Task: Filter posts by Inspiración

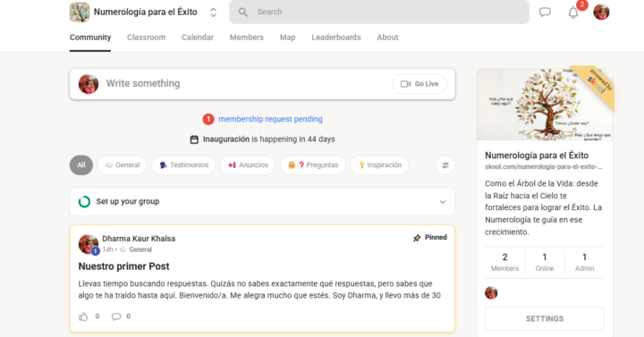Action: tap(379, 165)
